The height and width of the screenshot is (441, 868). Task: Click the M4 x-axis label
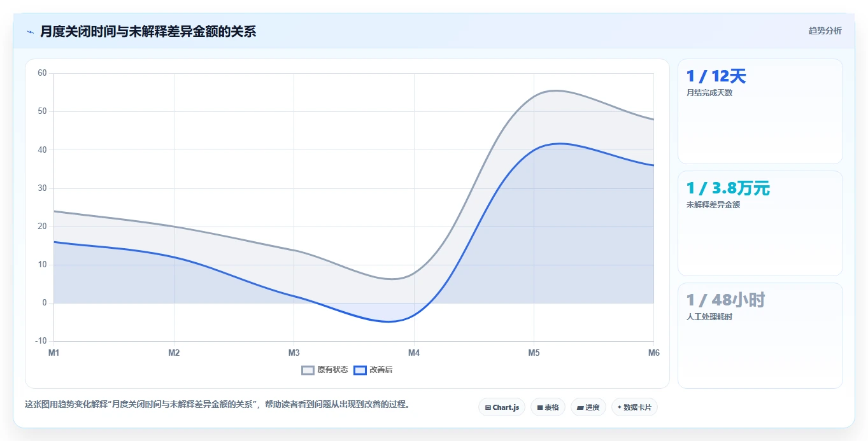click(414, 353)
